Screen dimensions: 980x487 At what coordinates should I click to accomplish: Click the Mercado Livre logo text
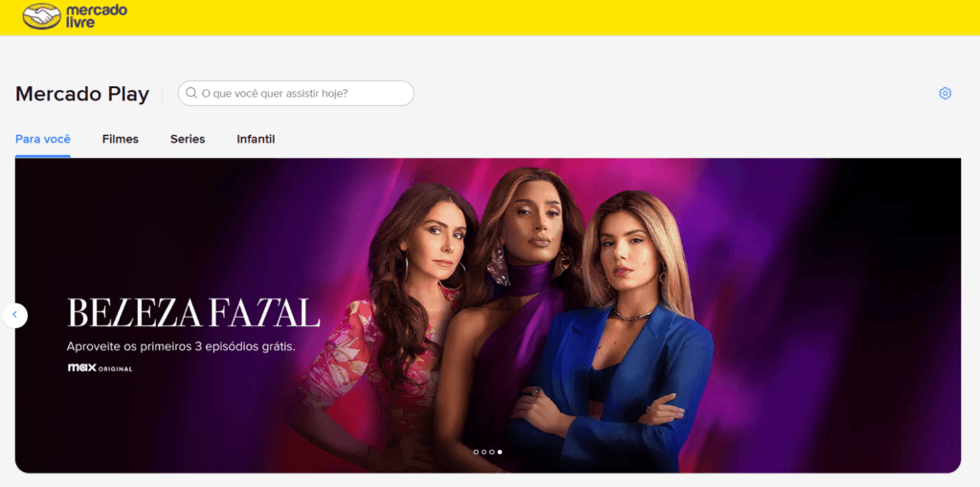pyautogui.click(x=97, y=17)
